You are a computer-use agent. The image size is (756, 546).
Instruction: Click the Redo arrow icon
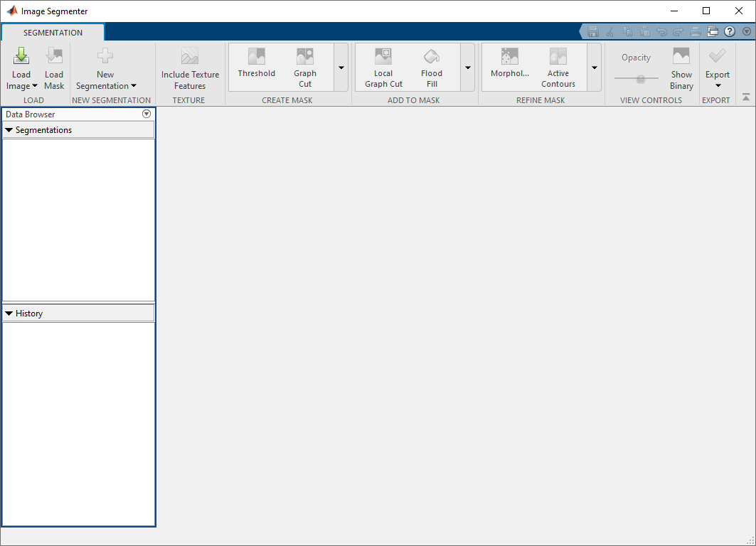click(x=678, y=32)
